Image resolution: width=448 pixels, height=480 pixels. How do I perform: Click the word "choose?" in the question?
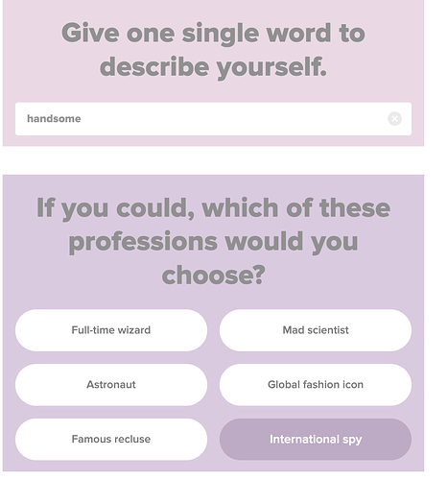pyautogui.click(x=213, y=275)
